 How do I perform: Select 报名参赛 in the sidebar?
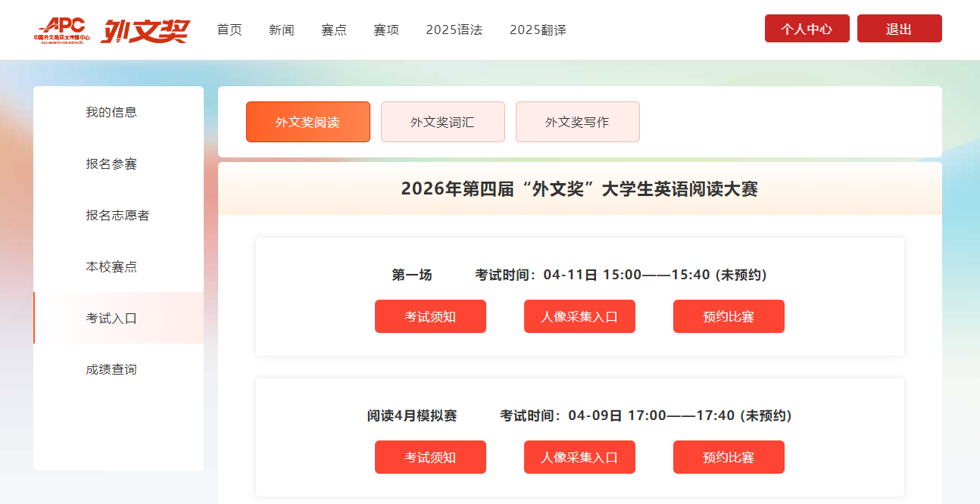click(119, 163)
